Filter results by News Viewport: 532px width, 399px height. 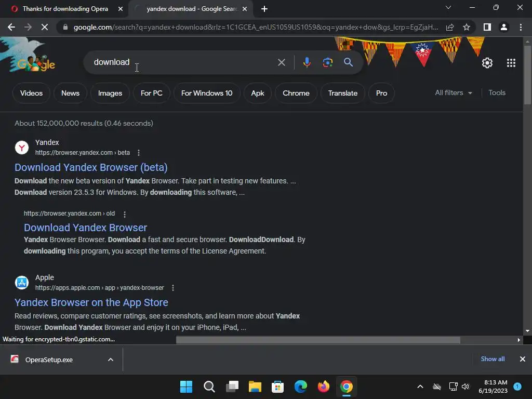(70, 93)
